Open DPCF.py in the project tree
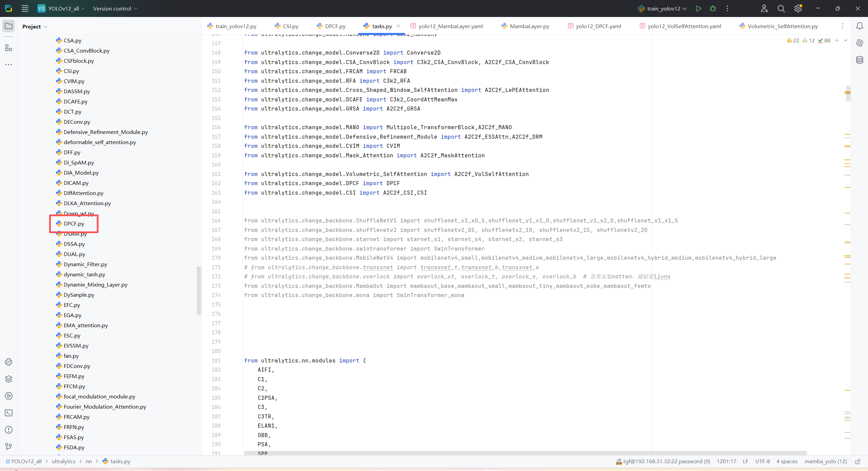 (x=74, y=223)
